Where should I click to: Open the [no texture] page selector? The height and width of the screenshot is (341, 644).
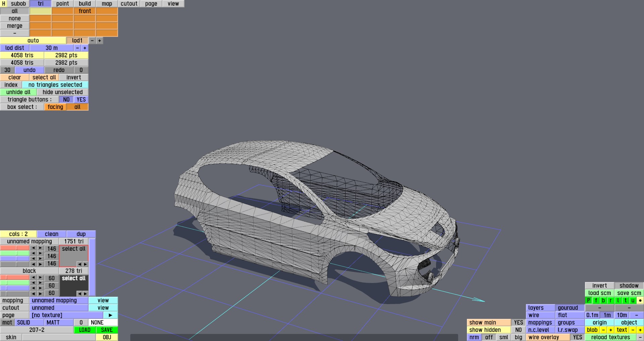66,315
